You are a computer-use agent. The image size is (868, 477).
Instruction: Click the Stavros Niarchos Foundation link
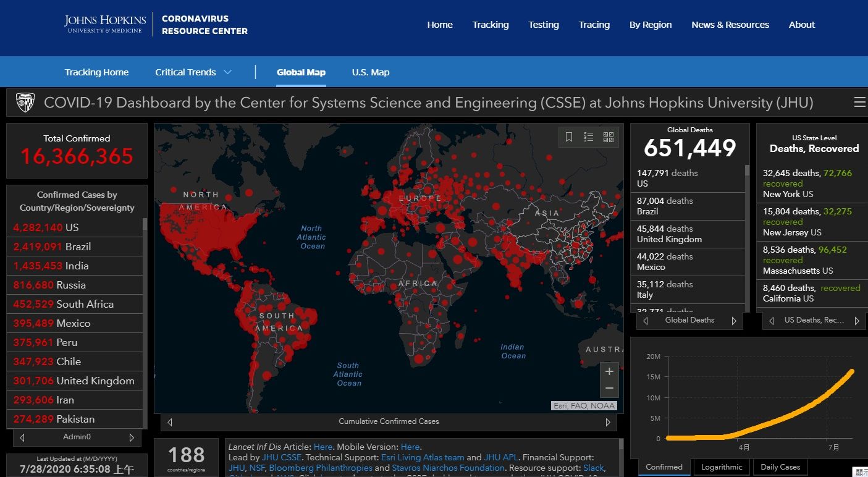click(x=449, y=468)
